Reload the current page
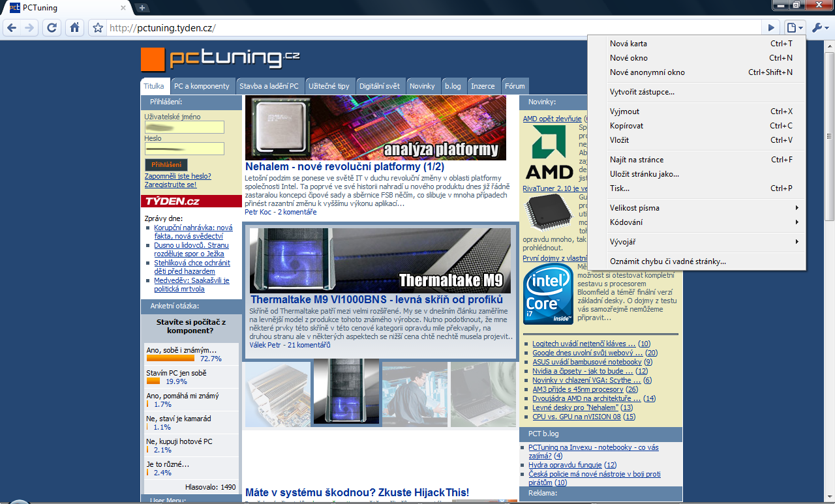 [52, 27]
